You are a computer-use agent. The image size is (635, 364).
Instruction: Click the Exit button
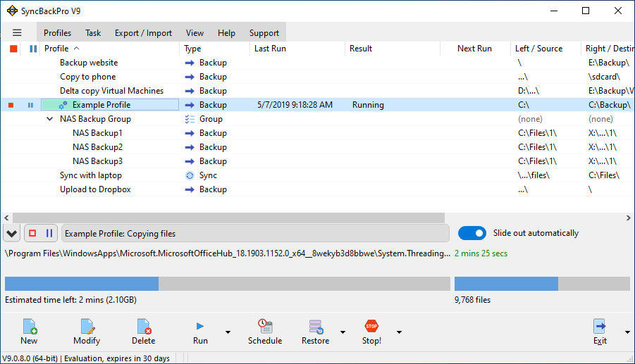(600, 332)
